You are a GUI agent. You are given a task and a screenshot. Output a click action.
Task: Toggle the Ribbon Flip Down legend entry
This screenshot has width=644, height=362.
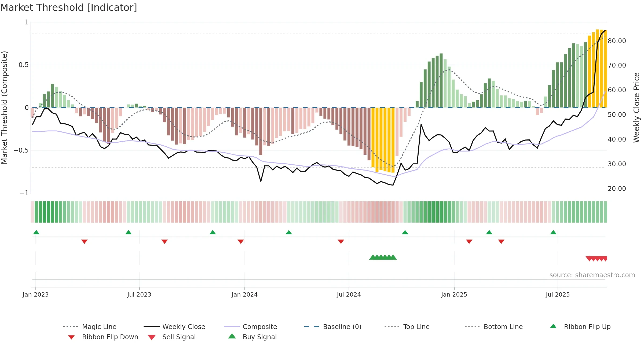[103, 337]
